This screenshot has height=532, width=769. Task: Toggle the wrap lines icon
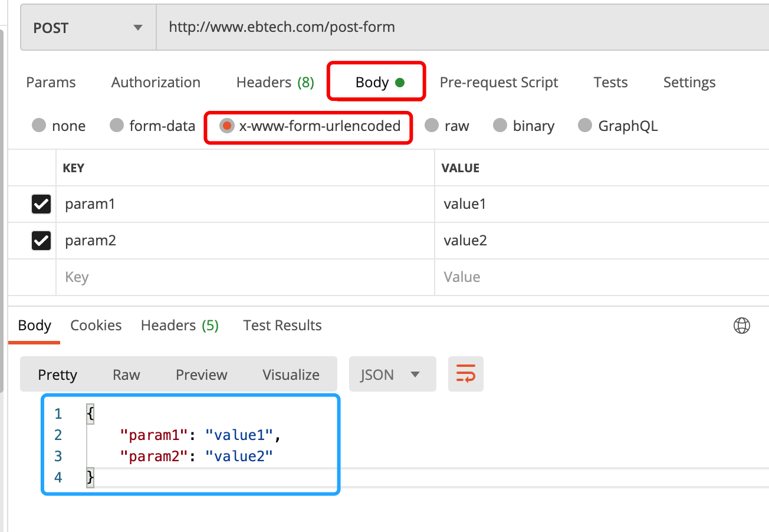pyautogui.click(x=466, y=374)
